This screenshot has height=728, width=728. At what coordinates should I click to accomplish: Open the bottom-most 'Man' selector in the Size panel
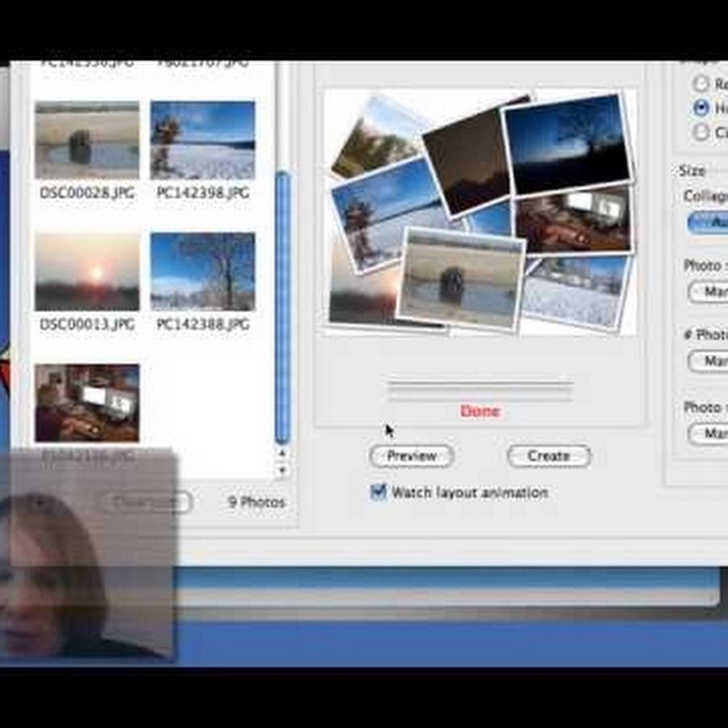(708, 434)
